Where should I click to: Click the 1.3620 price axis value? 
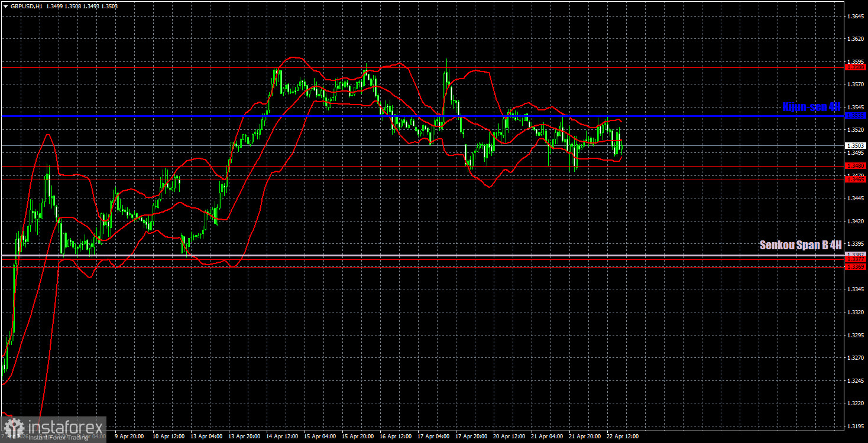(x=856, y=39)
